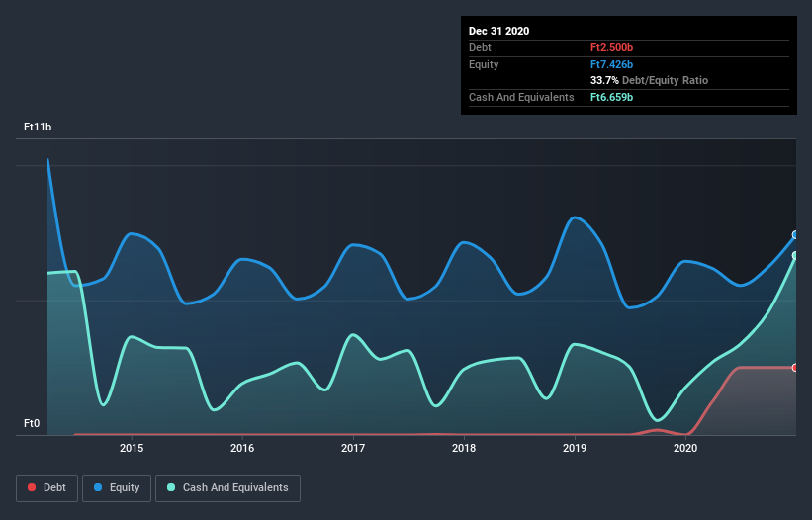
Task: Click the tooltip's Cash And Equivalents row label
Action: coord(521,97)
